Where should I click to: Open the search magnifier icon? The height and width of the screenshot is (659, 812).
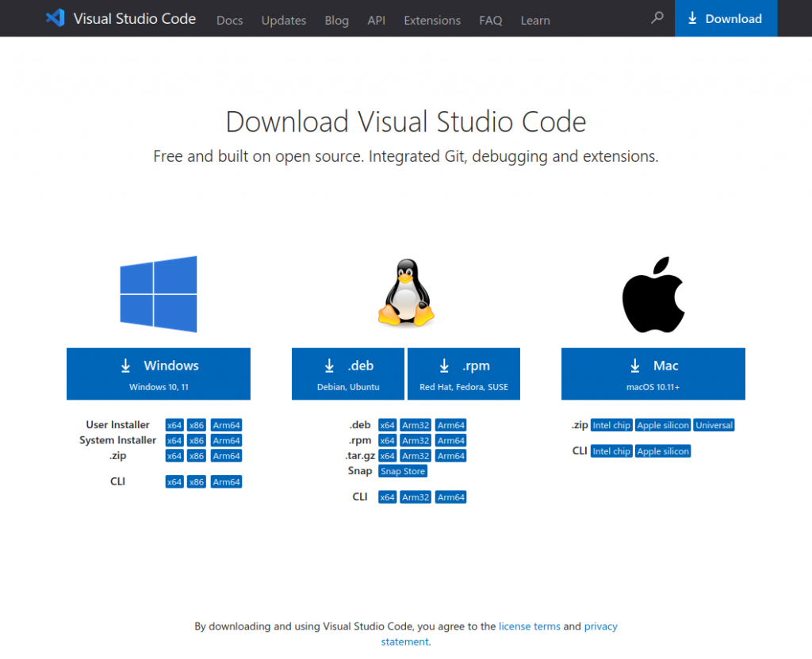[657, 18]
